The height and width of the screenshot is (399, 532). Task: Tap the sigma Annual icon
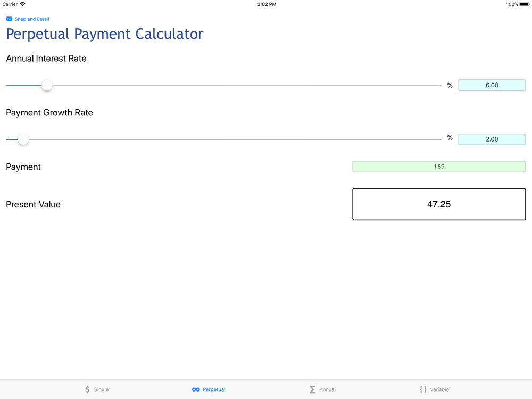click(x=312, y=389)
